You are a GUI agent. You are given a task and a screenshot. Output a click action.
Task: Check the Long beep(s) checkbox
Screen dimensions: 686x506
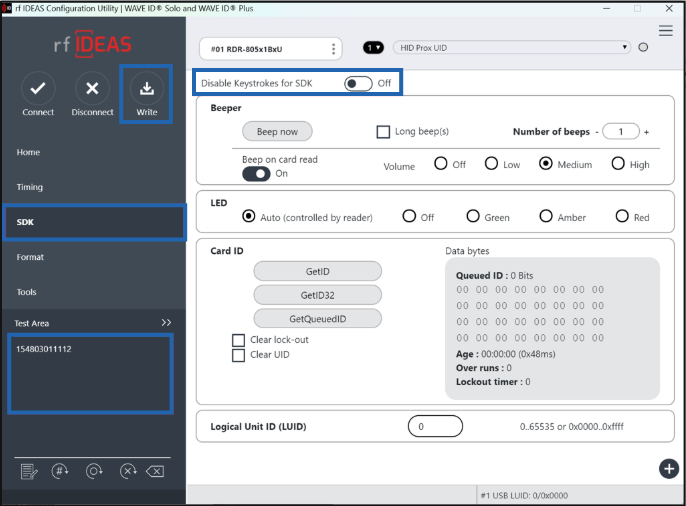(x=383, y=132)
